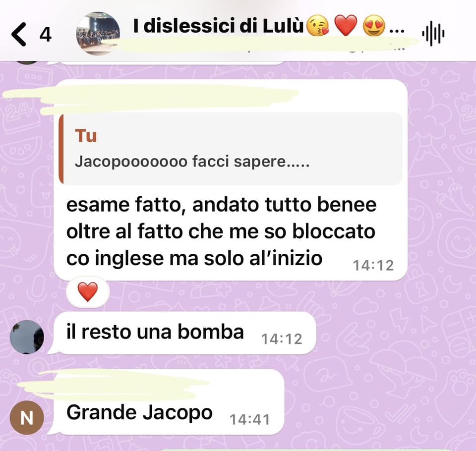The width and height of the screenshot is (476, 451).
Task: Select the Grande Jacopo message bubble
Action: coord(166,402)
